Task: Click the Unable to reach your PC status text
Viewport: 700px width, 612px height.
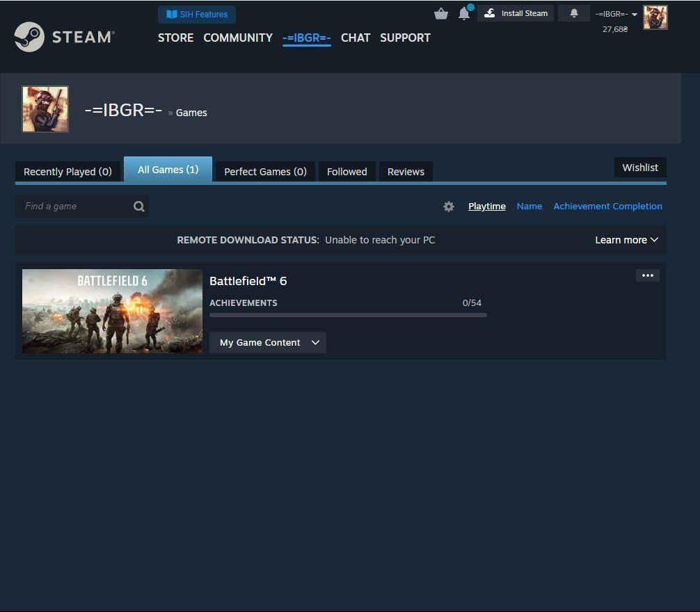Action: (380, 240)
